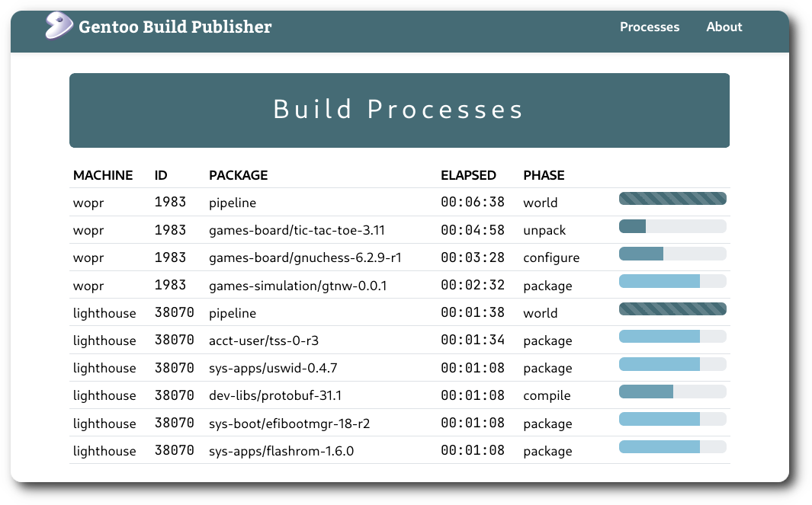The width and height of the screenshot is (812, 505).
Task: Click the unpack phase label
Action: (x=544, y=231)
